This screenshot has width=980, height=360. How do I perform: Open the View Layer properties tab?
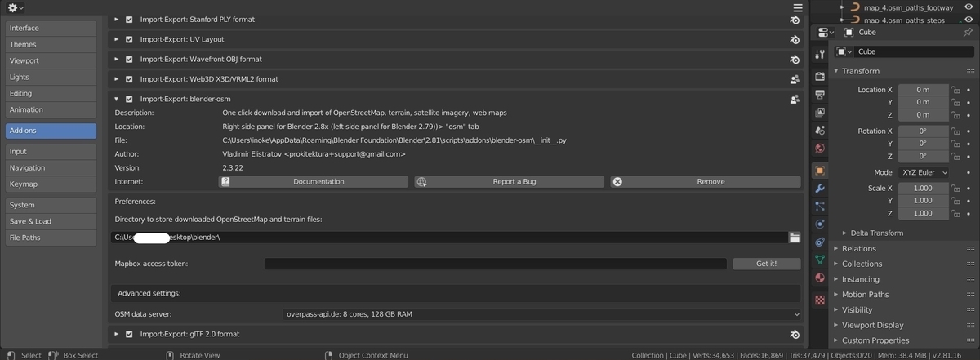click(x=821, y=113)
